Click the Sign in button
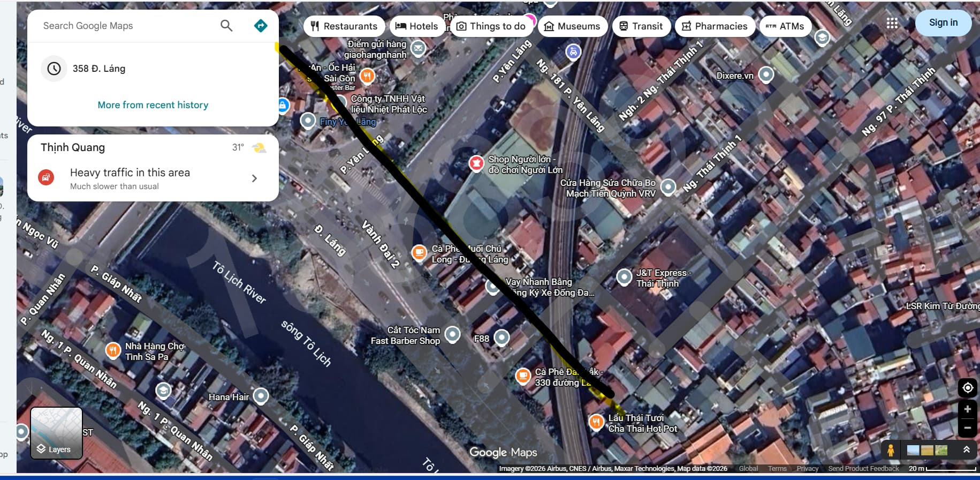Screen dimensions: 980x480 point(944,22)
